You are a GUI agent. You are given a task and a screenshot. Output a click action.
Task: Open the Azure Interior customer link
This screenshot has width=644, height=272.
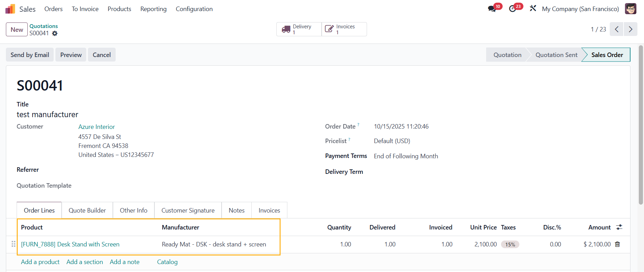coord(97,127)
